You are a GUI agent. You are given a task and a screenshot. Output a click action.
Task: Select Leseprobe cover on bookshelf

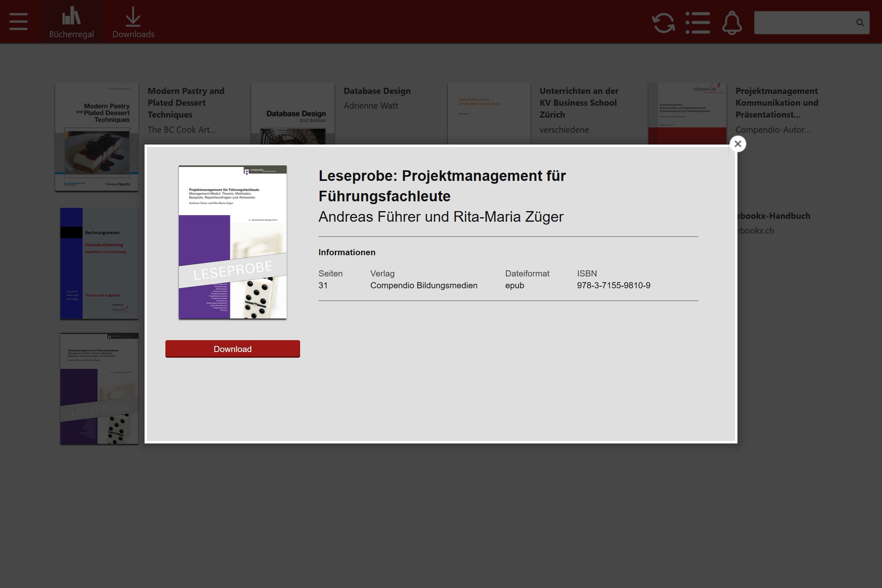pyautogui.click(x=99, y=388)
